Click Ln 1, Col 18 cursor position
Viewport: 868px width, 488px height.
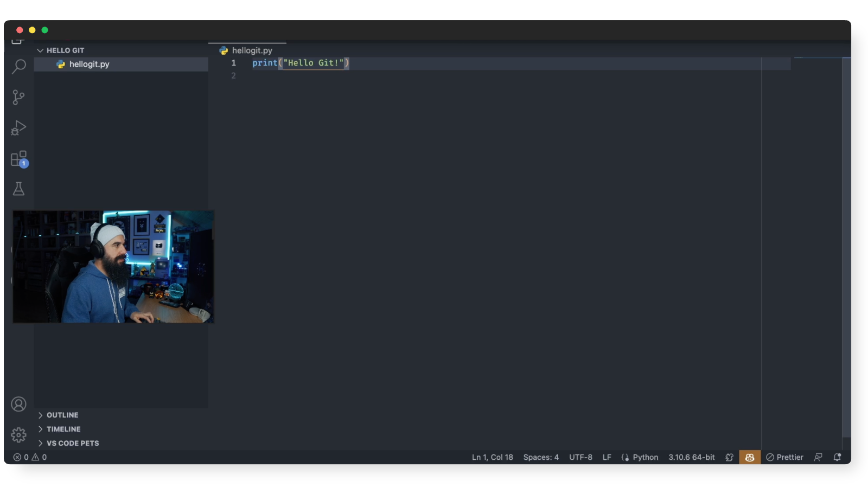[492, 457]
